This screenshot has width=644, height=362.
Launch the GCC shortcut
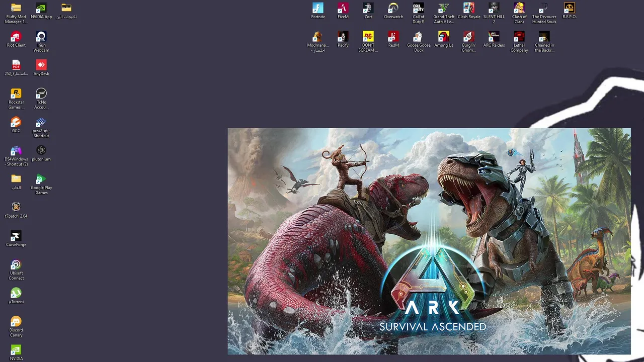click(16, 122)
